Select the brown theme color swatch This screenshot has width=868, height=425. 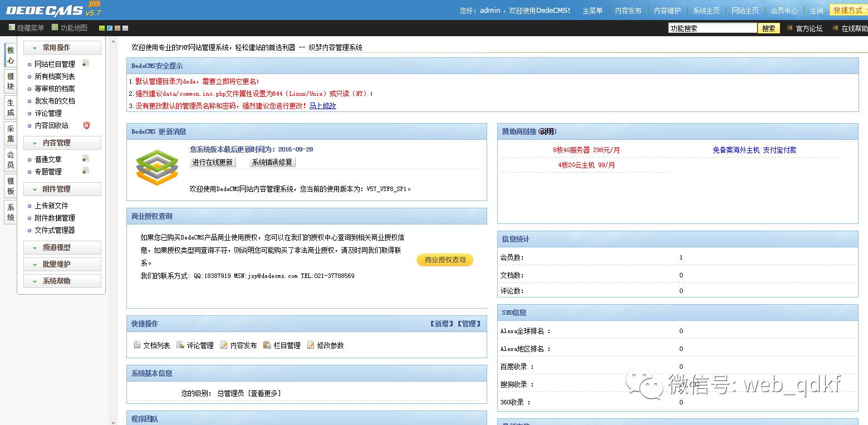coord(117,28)
